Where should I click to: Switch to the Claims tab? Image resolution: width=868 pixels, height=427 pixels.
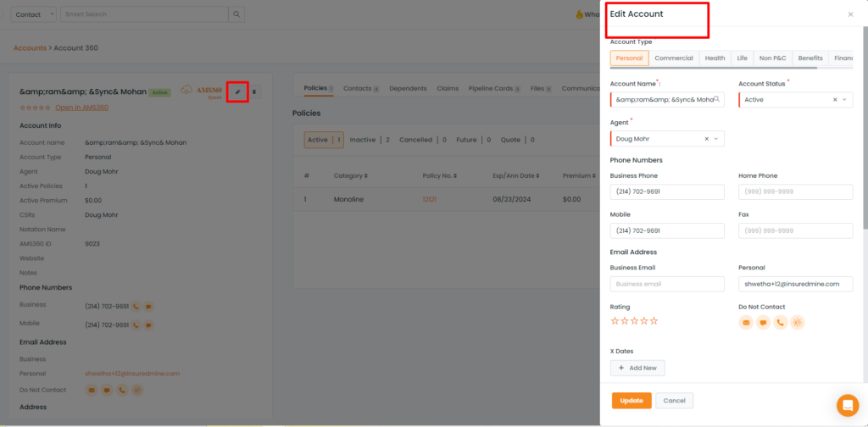click(448, 88)
